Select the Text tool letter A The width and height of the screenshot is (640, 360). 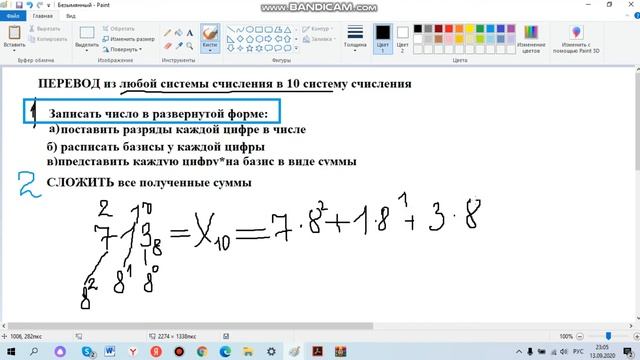(x=190, y=33)
